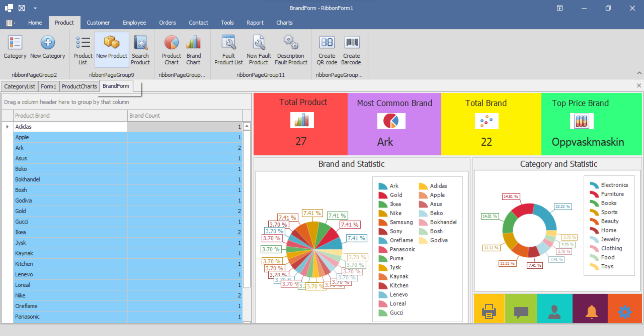This screenshot has width=644, height=336.
Task: Sort by Brand Count column header
Action: [x=184, y=116]
